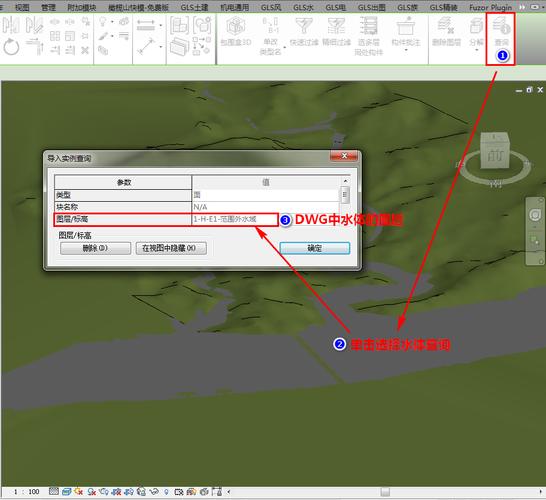Viewport: 546px width, 500px height.
Task: Toggle the Visual Style button in view control bar
Action: tap(67, 492)
